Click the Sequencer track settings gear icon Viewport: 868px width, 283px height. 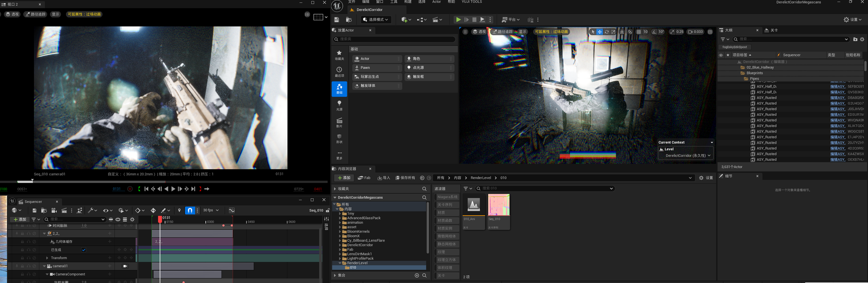pos(132,219)
